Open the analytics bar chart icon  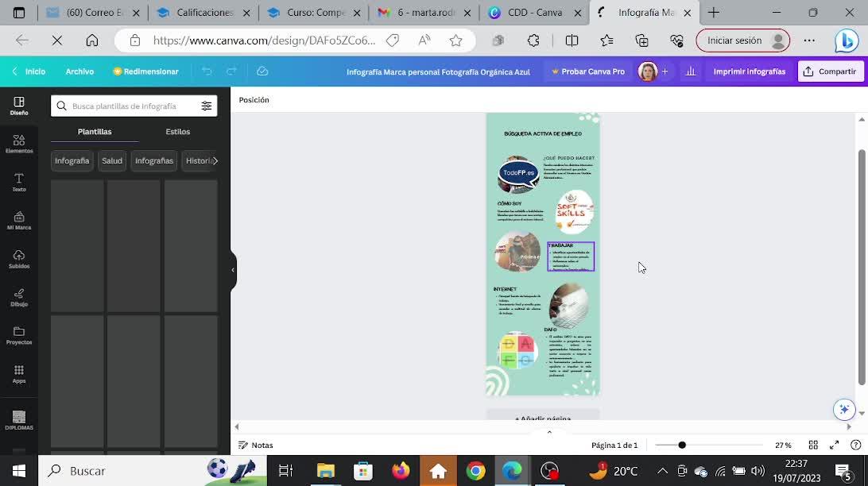(690, 71)
